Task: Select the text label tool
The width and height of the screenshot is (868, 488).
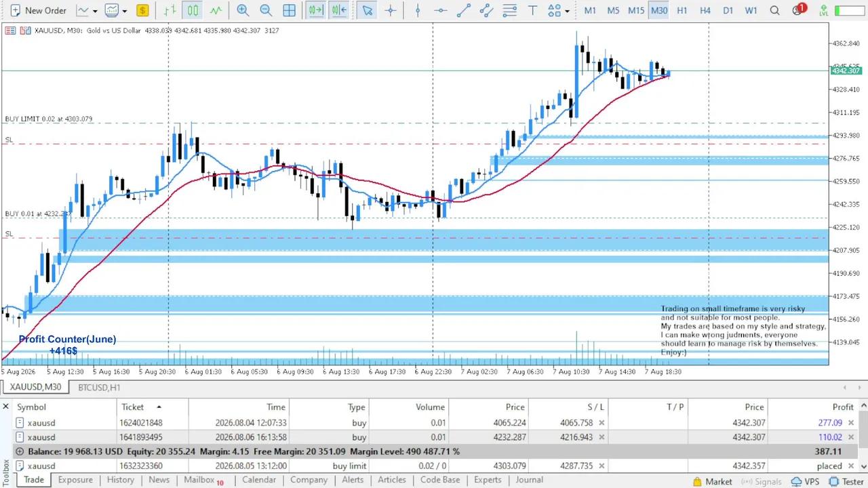Action: 533,10
